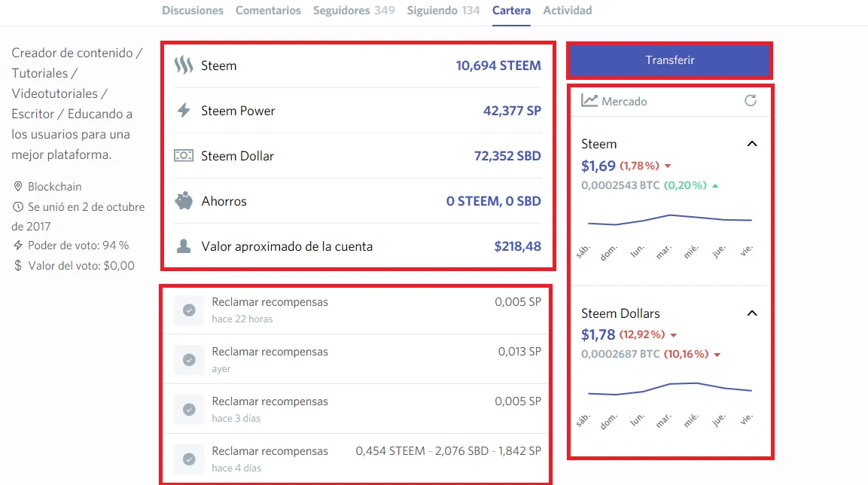Image resolution: width=868 pixels, height=485 pixels.
Task: Click the 0,0002687 BTC value
Action: (x=620, y=355)
